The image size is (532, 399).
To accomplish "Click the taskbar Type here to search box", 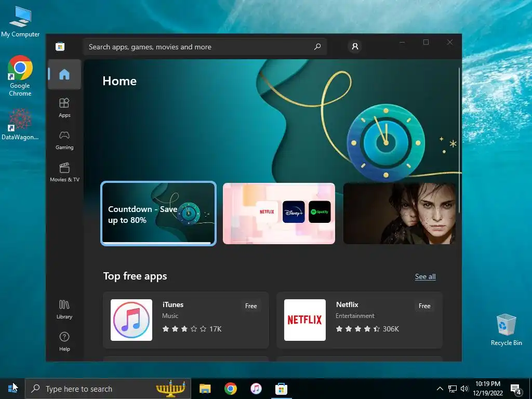I will coord(108,389).
